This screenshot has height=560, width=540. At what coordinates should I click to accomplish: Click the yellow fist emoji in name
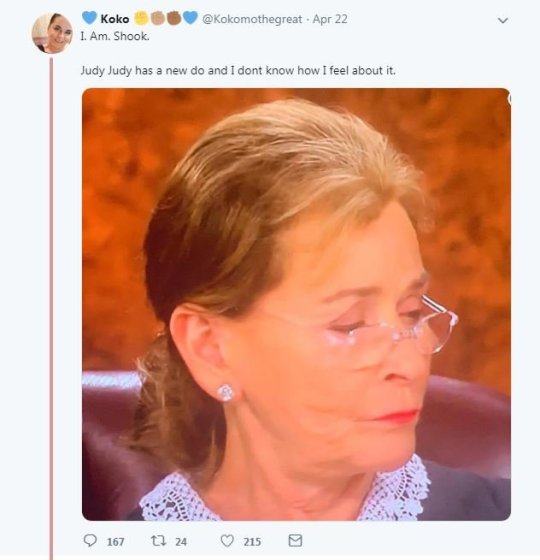pos(141,18)
